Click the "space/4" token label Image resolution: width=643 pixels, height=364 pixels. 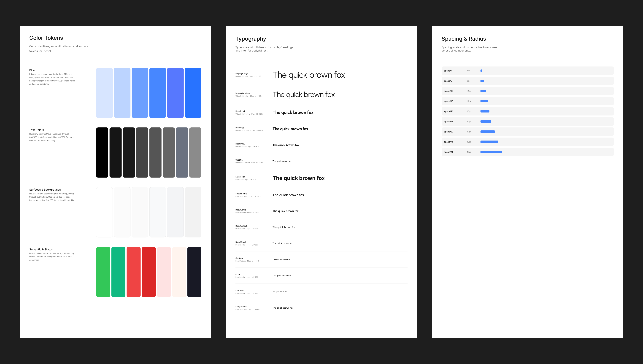click(x=448, y=71)
